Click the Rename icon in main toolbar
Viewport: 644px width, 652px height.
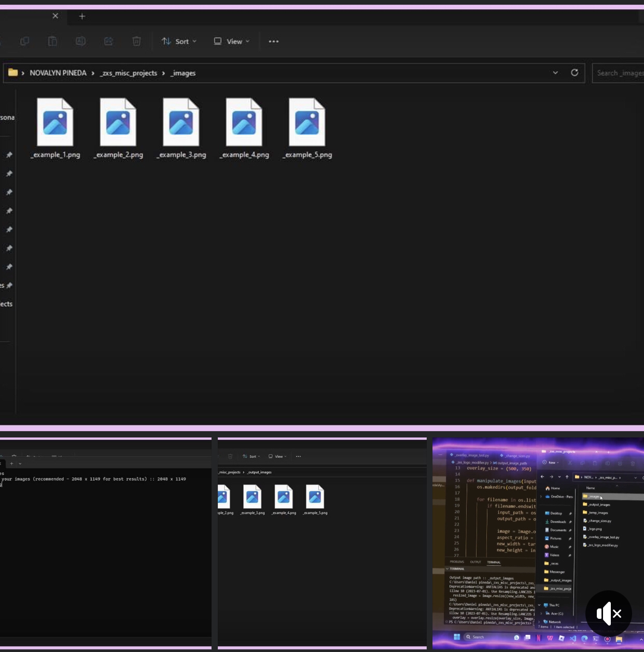click(80, 41)
